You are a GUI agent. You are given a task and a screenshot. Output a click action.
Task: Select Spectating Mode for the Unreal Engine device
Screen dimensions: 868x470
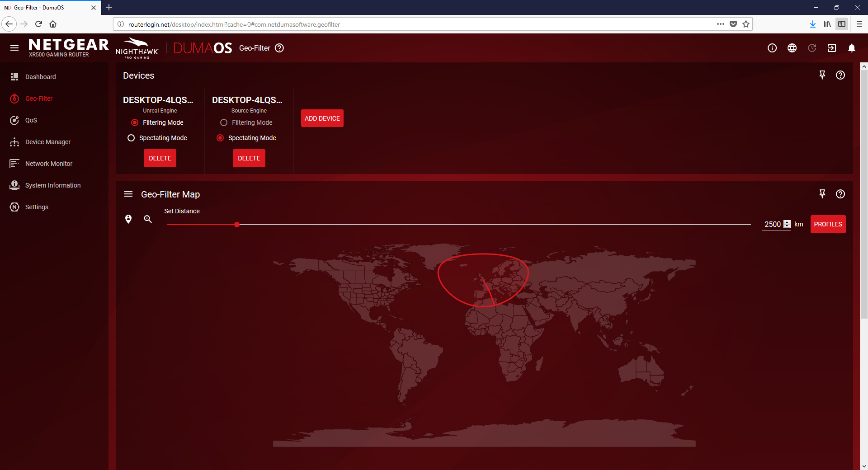[x=131, y=138]
